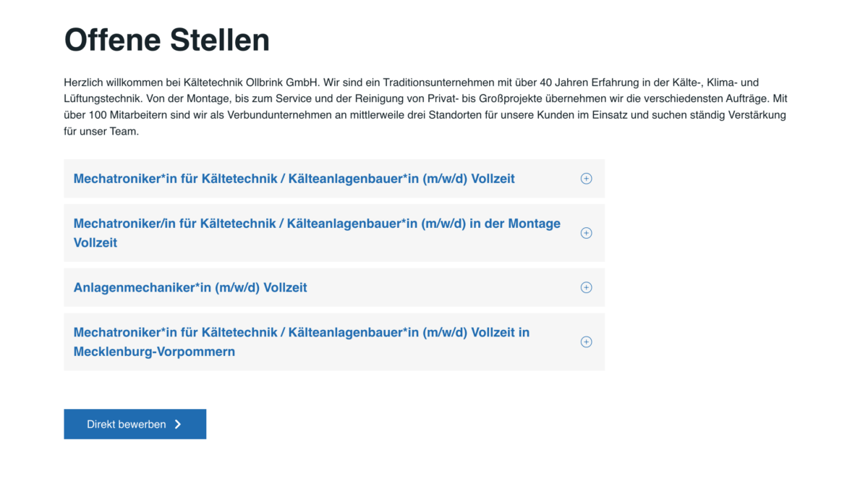Viewport: 868px width, 482px height.
Task: Click the phrase über 100 Mitarbeitern in the intro
Action: coord(114,115)
